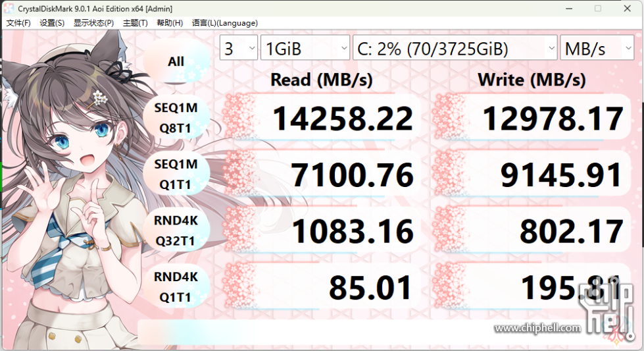
Task: Start the RND4K Q1T1 test
Action: 176,287
